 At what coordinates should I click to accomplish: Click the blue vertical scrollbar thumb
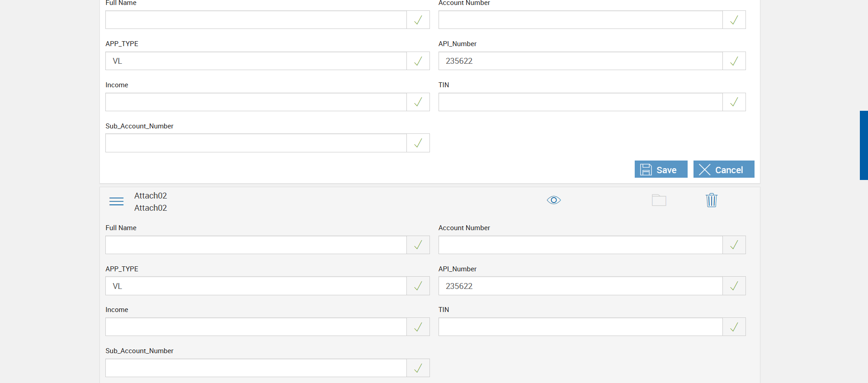[x=863, y=145]
